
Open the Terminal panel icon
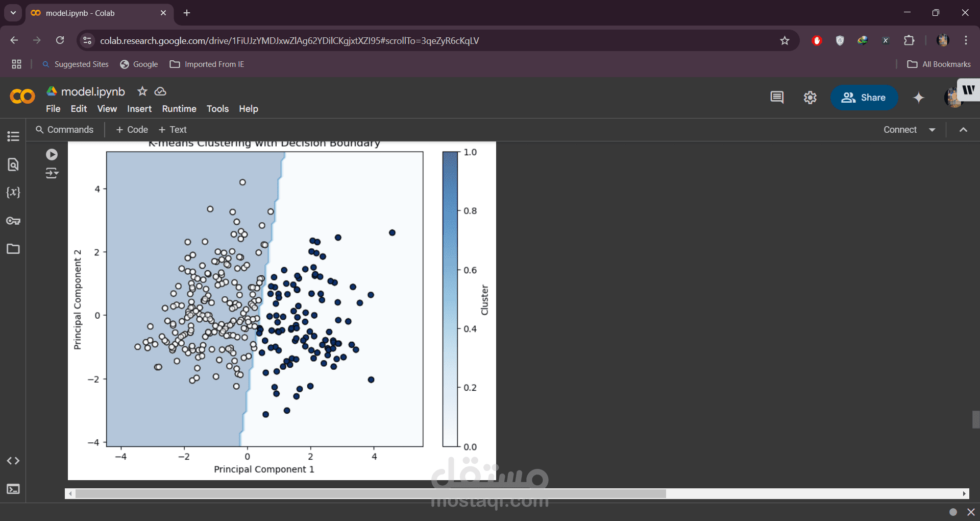13,489
